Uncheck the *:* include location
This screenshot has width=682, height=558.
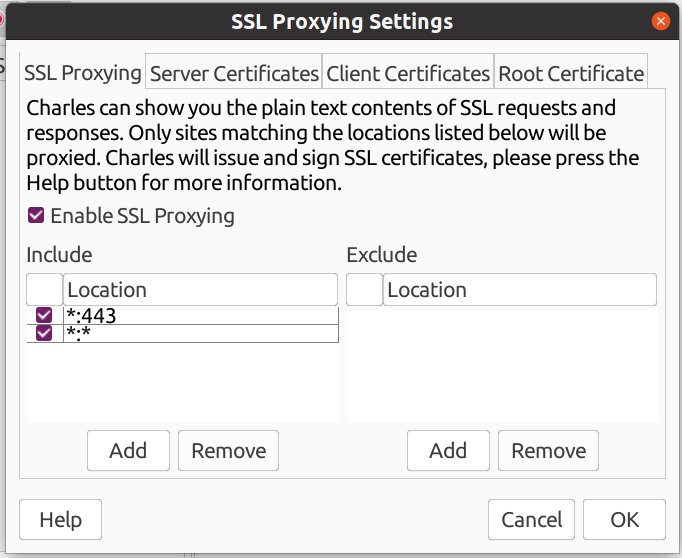point(44,333)
